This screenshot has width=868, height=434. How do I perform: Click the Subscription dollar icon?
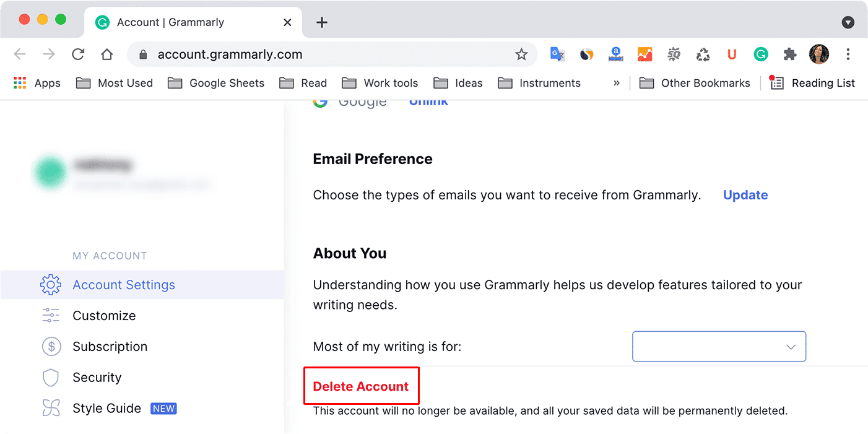point(51,347)
